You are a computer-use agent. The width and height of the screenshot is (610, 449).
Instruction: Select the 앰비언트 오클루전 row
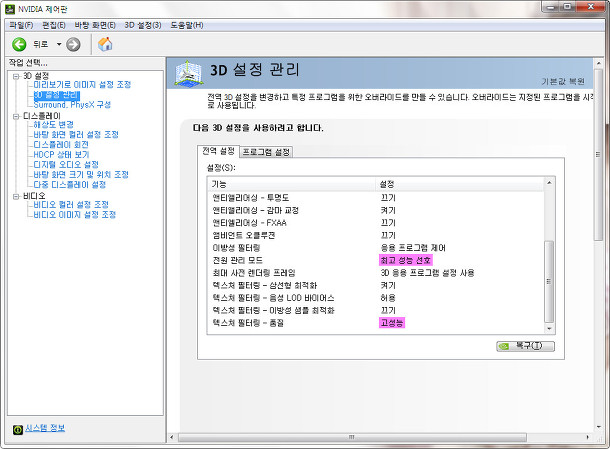click(376, 235)
